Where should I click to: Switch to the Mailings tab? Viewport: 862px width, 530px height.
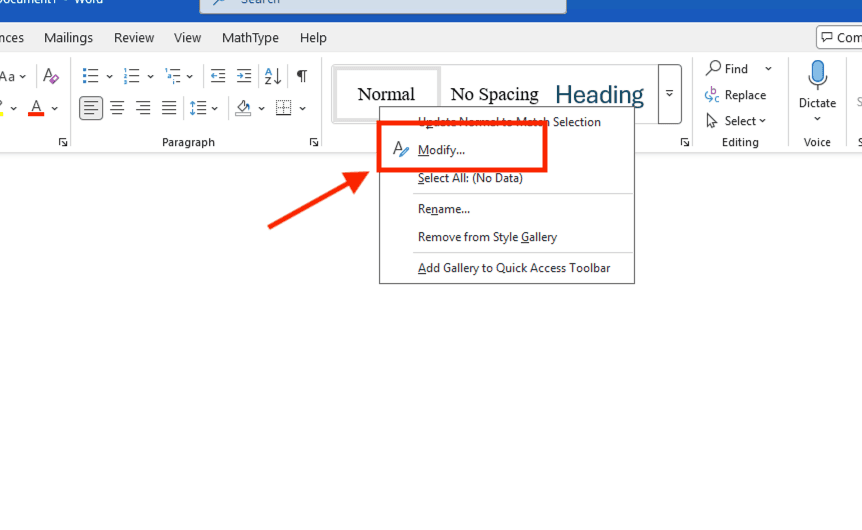point(68,38)
